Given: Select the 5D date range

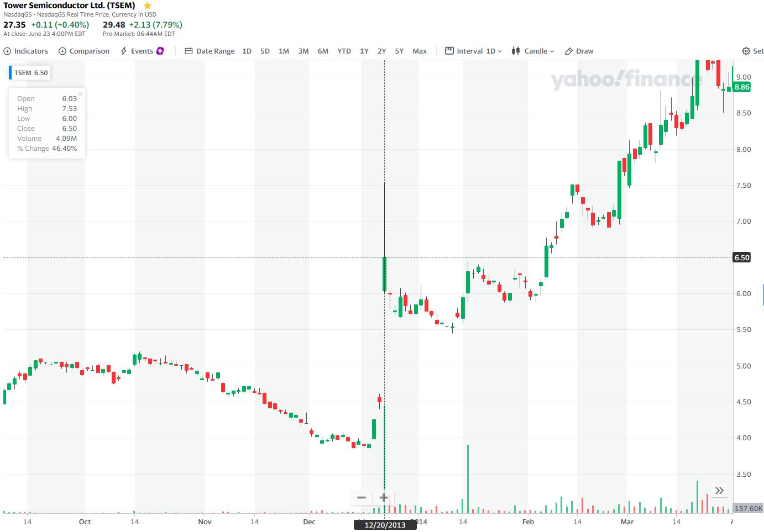Looking at the screenshot, I should (x=265, y=51).
